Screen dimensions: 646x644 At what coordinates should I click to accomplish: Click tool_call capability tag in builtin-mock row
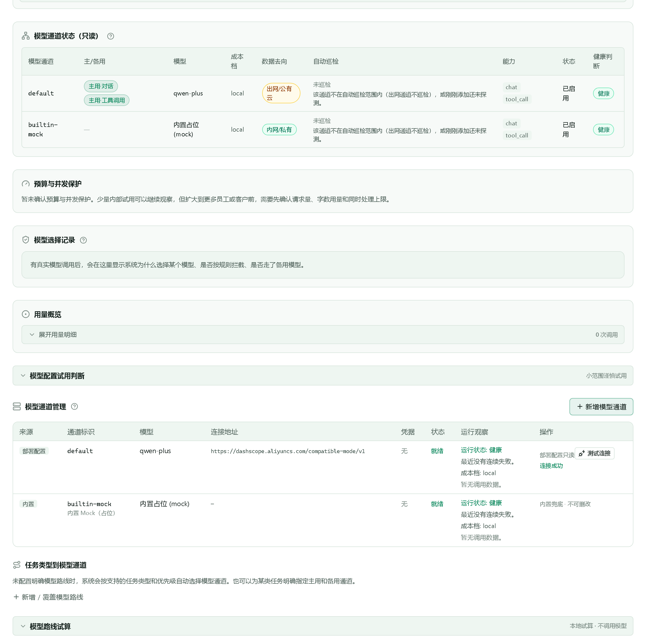pyautogui.click(x=517, y=135)
